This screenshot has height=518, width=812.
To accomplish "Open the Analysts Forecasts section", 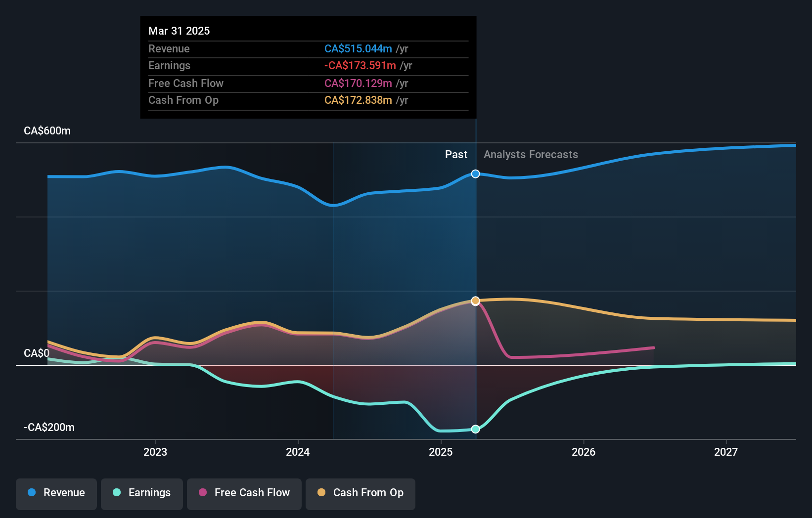I will tap(531, 154).
